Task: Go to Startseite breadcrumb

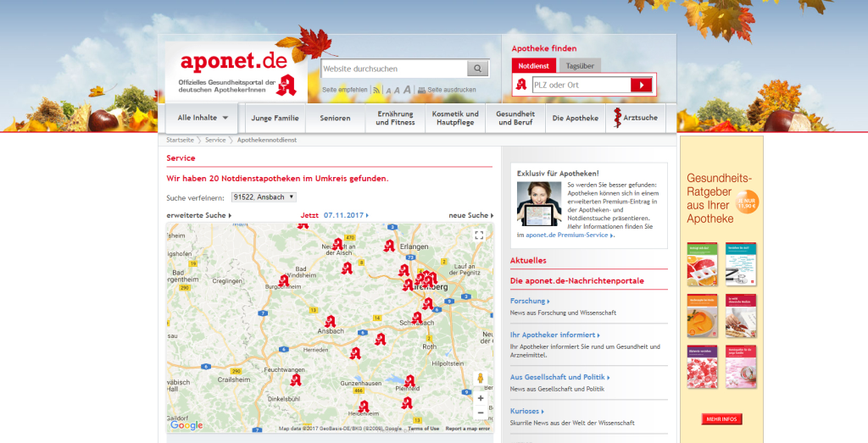Action: click(180, 140)
